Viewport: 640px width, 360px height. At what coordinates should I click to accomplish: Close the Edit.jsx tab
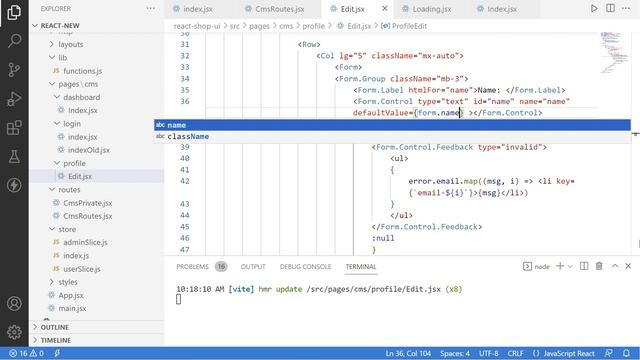(384, 9)
